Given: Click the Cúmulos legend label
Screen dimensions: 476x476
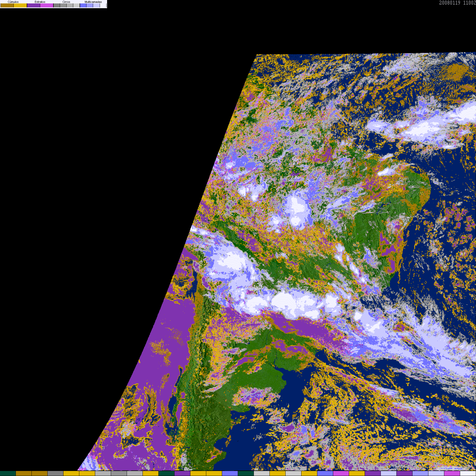Looking at the screenshot, I should (x=13, y=2).
